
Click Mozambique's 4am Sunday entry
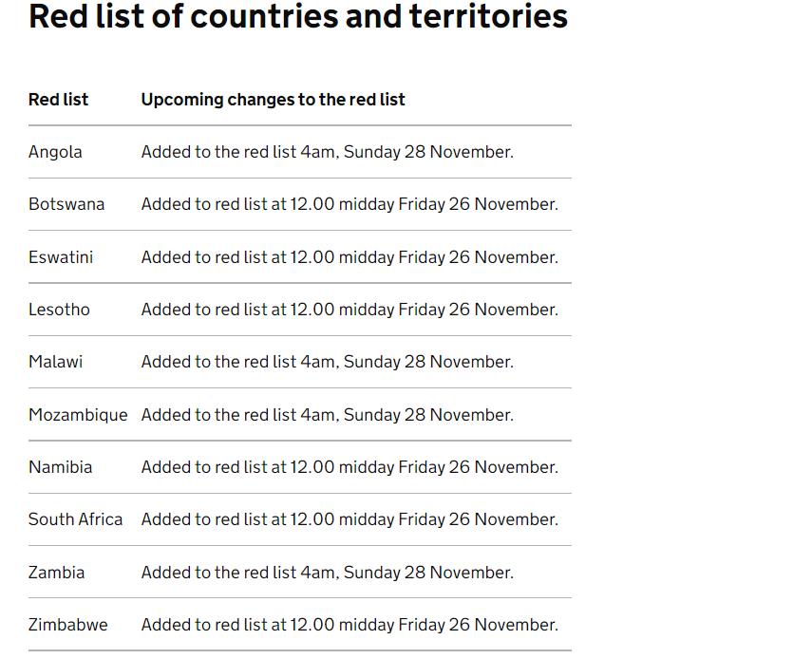coord(328,415)
